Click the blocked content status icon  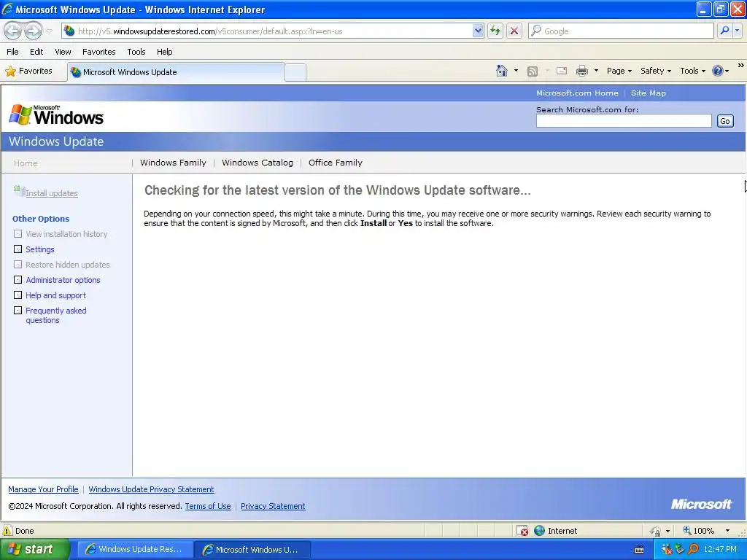[x=522, y=531]
